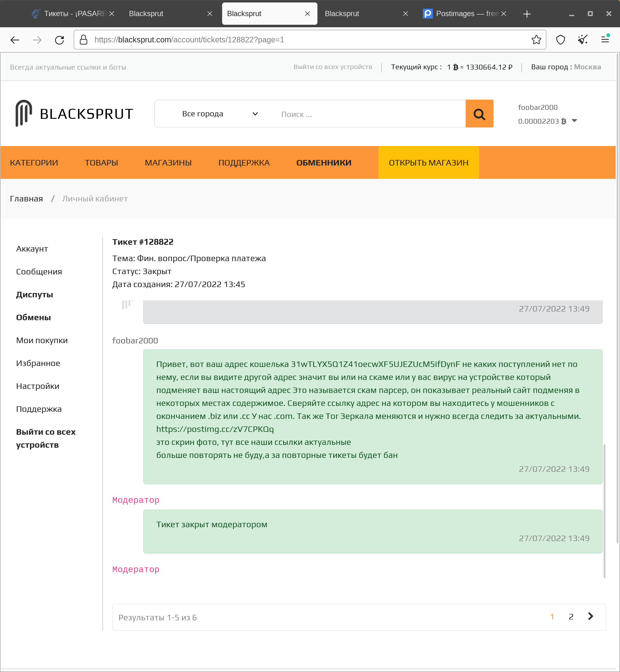Open КАТЕГОРИИ menu item
The width and height of the screenshot is (620, 672).
tap(34, 163)
